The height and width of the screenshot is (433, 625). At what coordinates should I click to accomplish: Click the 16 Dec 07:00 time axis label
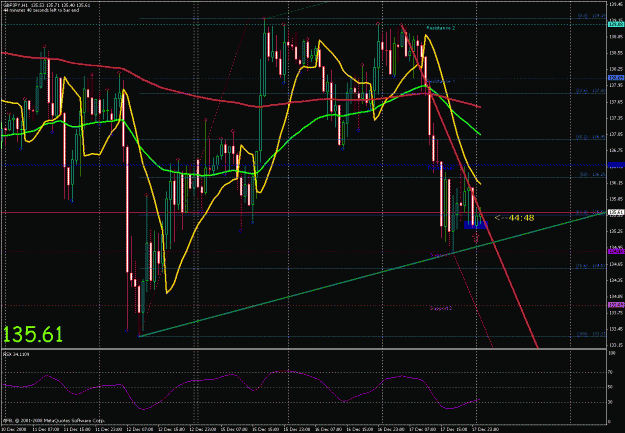[x=328, y=429]
